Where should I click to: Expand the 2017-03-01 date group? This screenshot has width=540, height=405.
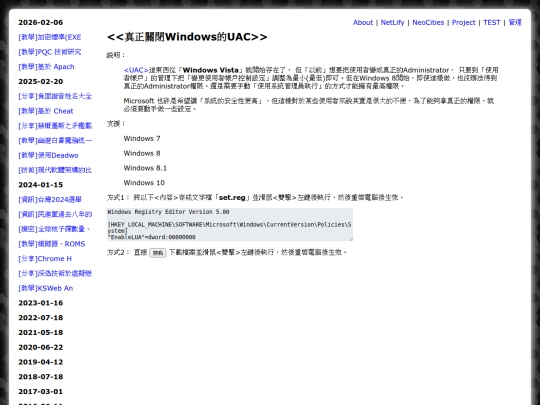[x=41, y=392]
